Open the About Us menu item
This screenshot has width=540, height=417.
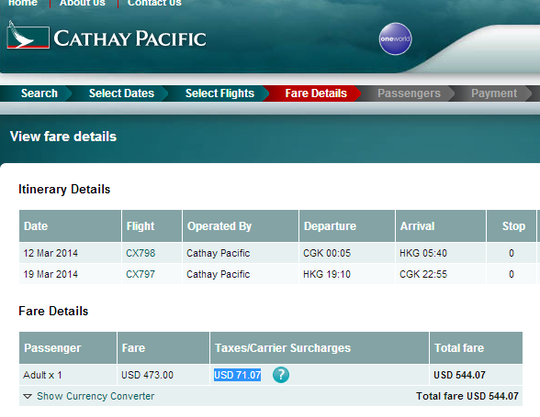pos(82,3)
